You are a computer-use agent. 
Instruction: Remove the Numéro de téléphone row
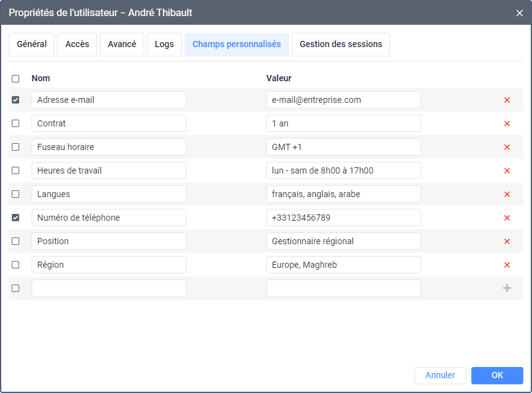pyautogui.click(x=507, y=218)
